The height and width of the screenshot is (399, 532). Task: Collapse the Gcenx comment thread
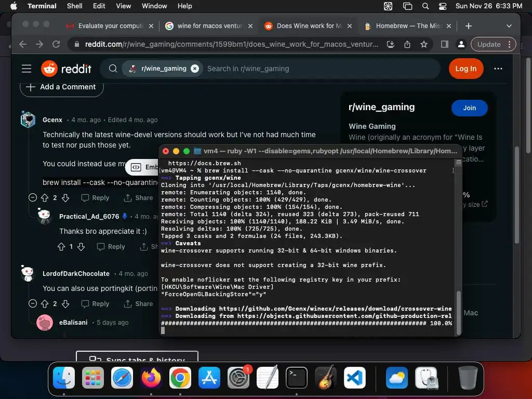pos(33,197)
